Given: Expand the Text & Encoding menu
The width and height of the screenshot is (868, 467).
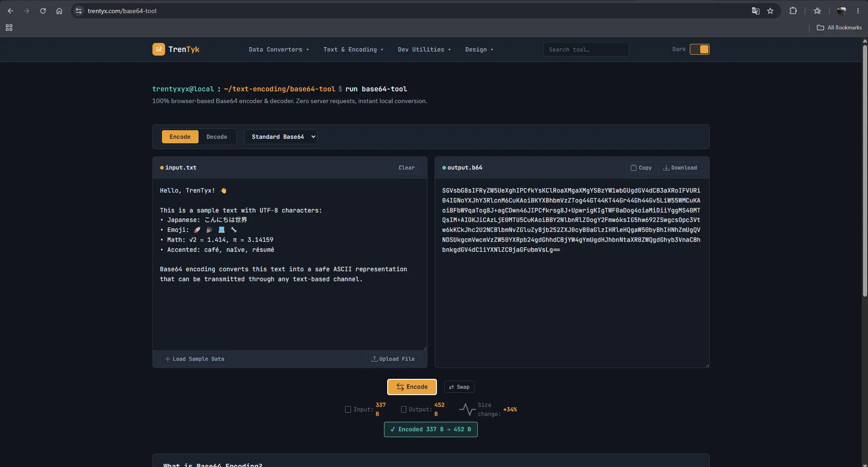Looking at the screenshot, I should pos(353,50).
